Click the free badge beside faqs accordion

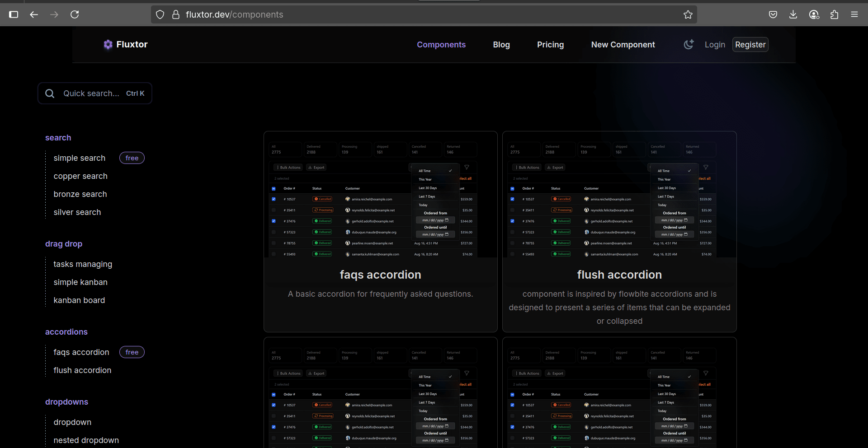(132, 352)
